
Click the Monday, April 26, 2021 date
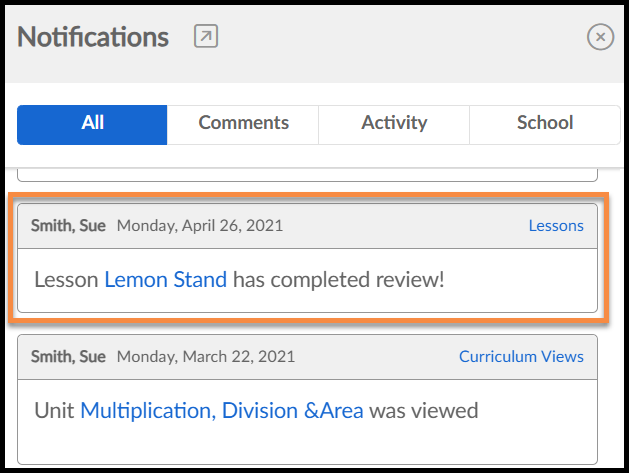200,226
